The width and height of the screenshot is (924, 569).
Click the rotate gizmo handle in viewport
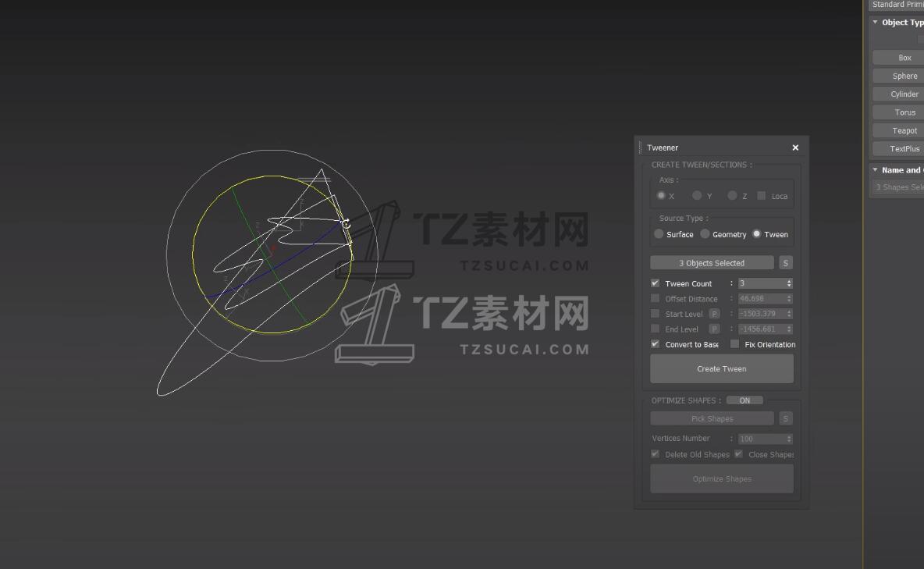click(346, 224)
